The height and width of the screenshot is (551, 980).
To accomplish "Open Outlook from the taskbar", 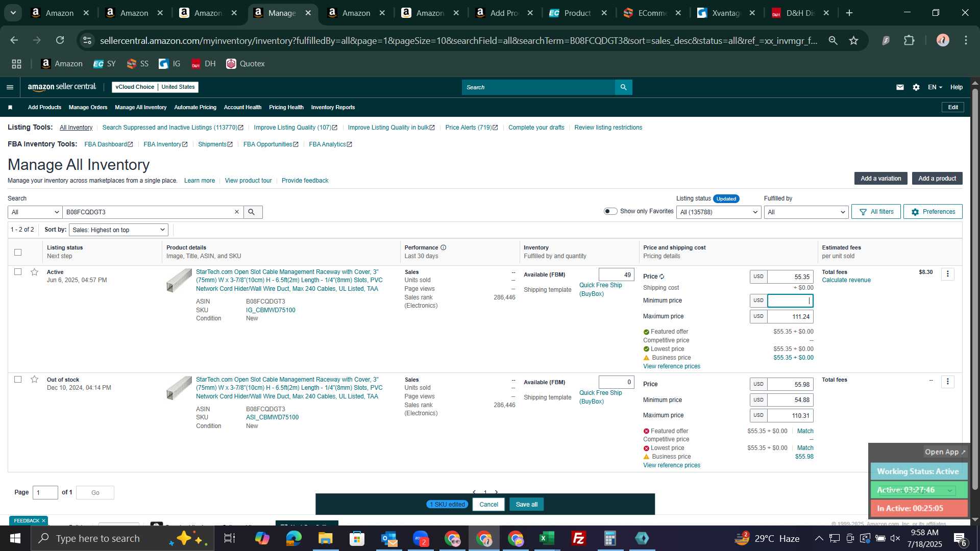I will tap(389, 538).
